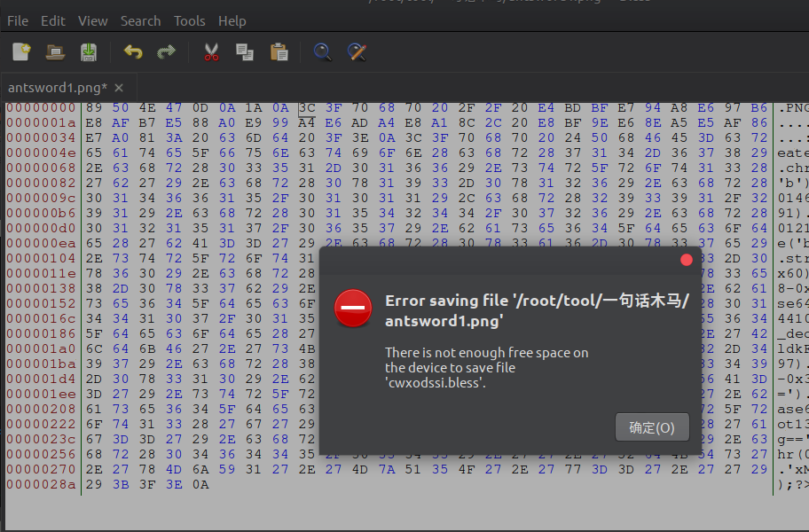809x532 pixels.
Task: Open Find and Replace toolbar icon
Action: pos(357,52)
